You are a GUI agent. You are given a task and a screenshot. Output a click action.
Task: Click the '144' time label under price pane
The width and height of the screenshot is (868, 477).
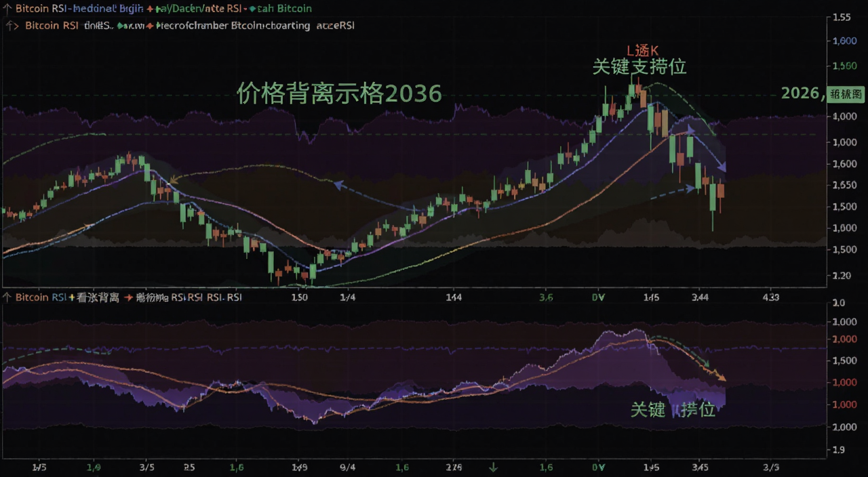[454, 297]
